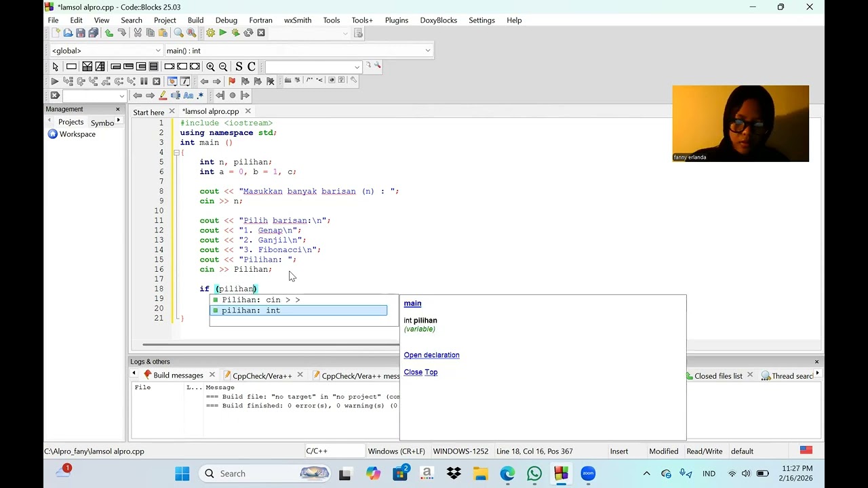Viewport: 868px width, 488px height.
Task: Zoom out using the toolbar magnifier minus
Action: (223, 66)
